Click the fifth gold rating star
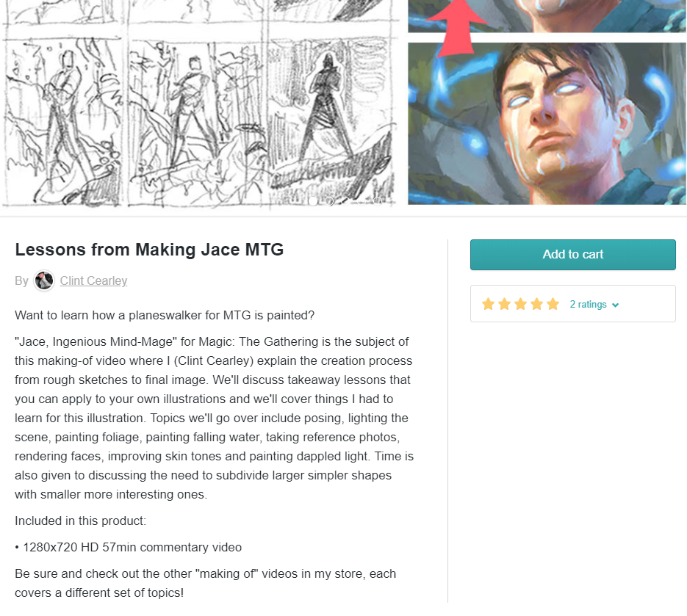This screenshot has width=687, height=616. (553, 304)
